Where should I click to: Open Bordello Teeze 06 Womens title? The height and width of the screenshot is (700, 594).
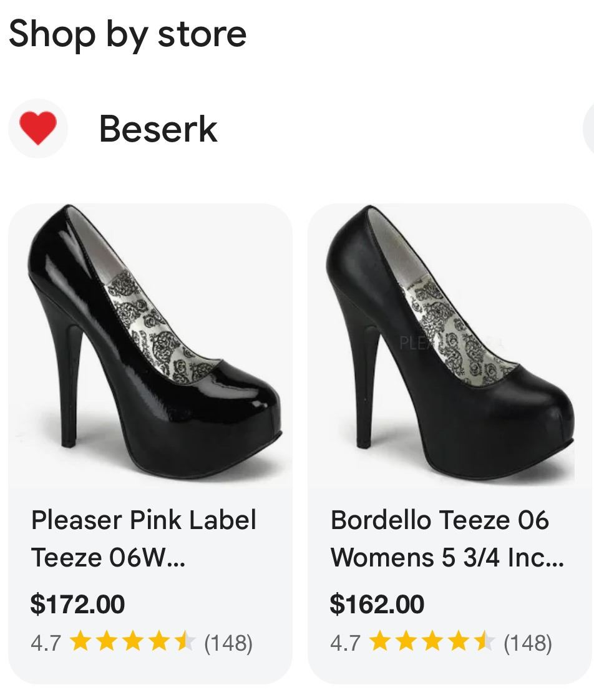pos(447,538)
